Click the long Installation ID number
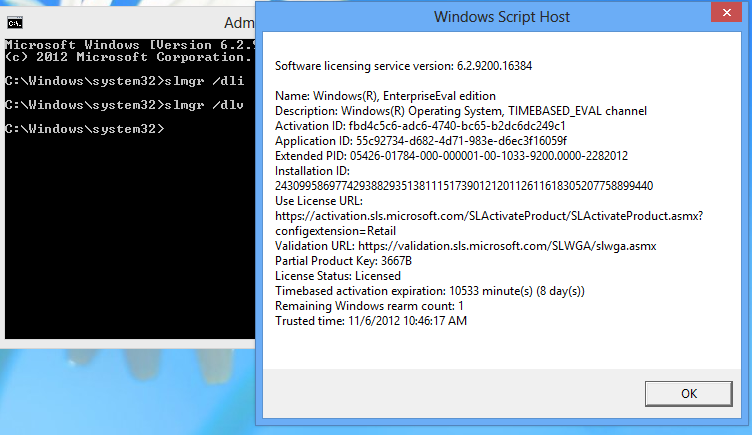Screen dimensions: 752x435 [464, 186]
